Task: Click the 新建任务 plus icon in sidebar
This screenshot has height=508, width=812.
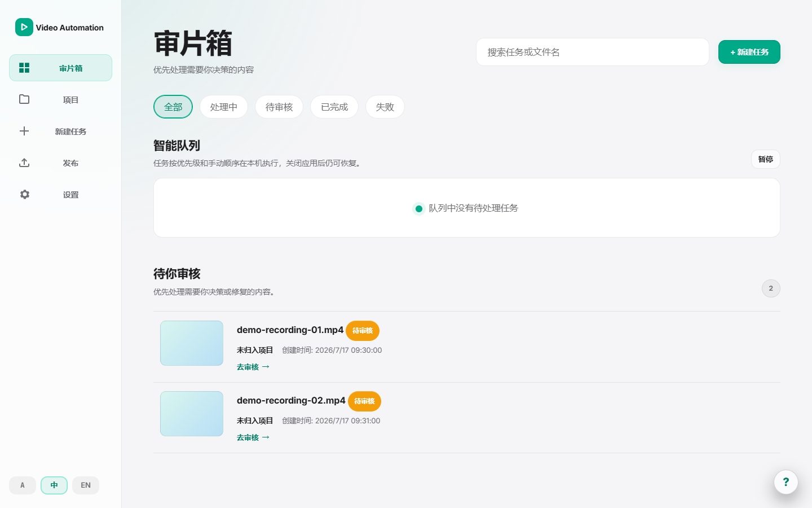Action: [24, 131]
